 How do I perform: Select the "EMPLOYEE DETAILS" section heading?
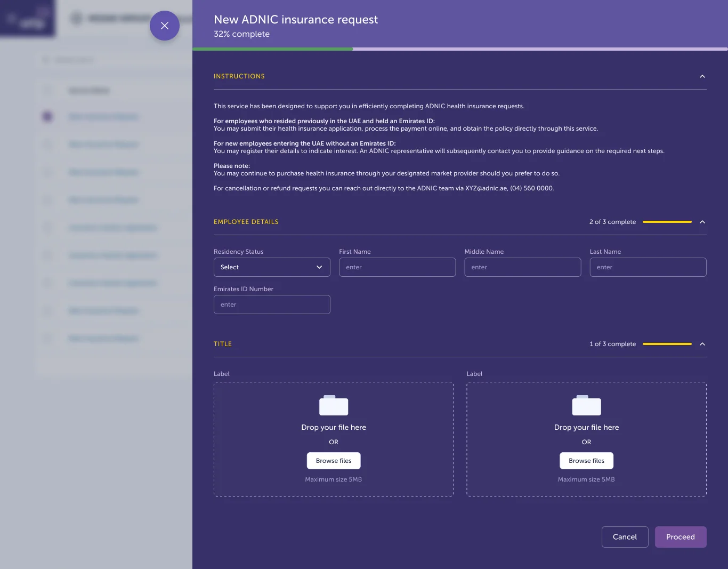pyautogui.click(x=246, y=222)
